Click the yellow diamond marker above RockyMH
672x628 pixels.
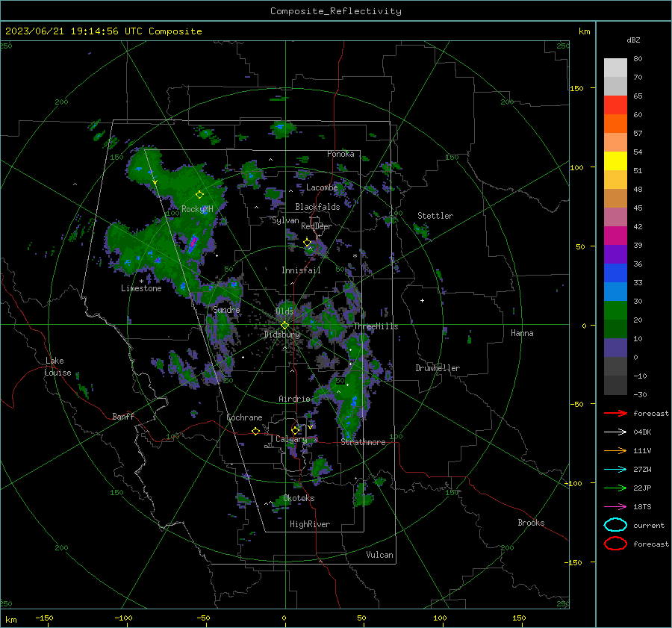[199, 195]
